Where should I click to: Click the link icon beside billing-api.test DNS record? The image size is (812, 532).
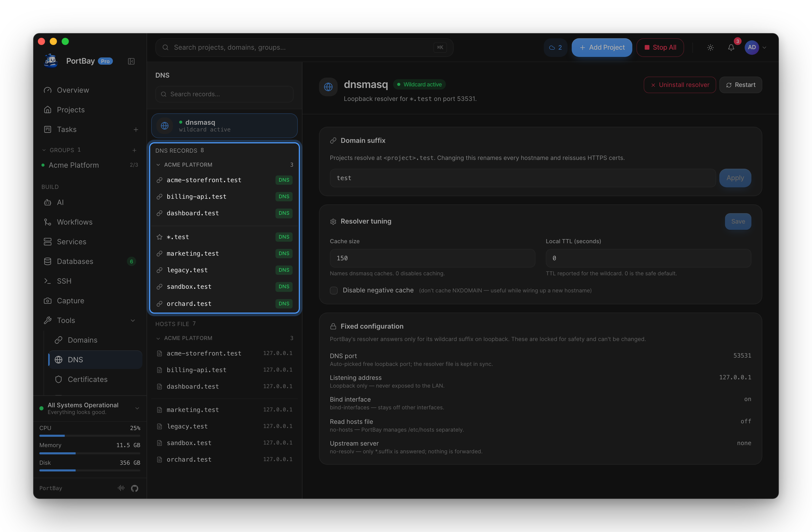[159, 197]
